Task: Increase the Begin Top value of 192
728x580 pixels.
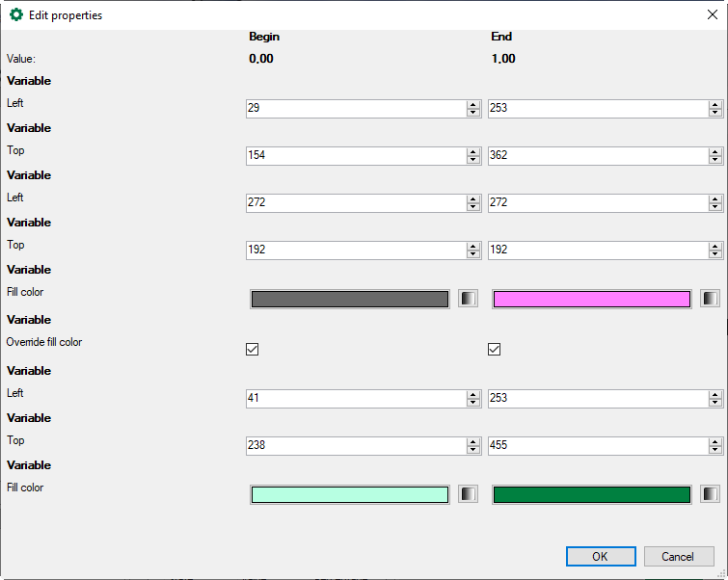Action: (473, 246)
